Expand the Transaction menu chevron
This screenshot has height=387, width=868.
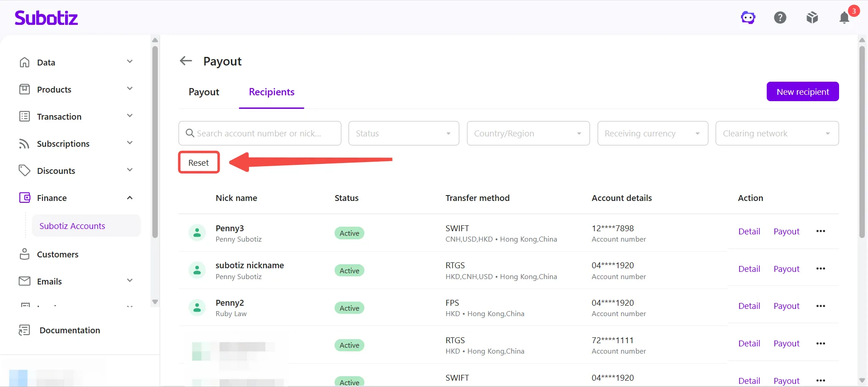[130, 116]
